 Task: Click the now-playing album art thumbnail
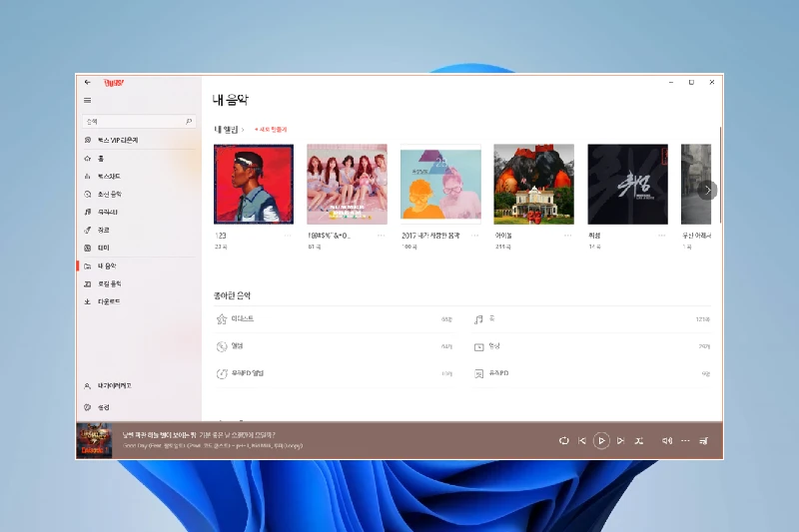tap(94, 440)
